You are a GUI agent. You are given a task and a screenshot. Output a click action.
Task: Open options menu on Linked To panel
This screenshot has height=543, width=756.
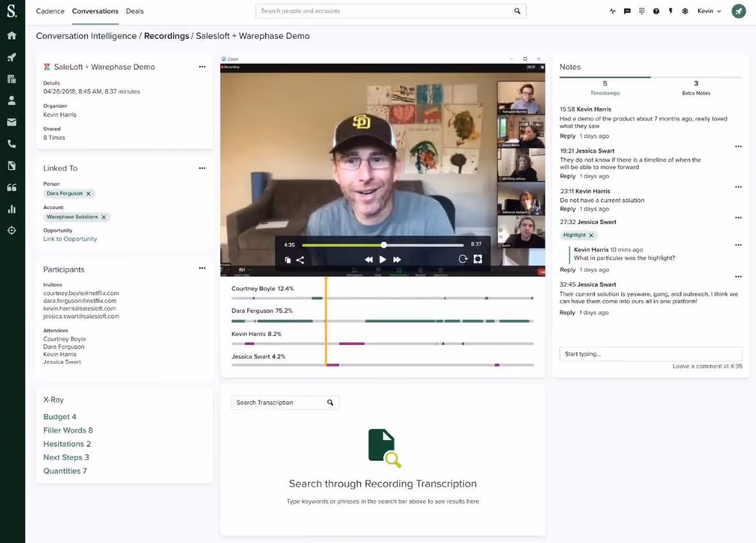pyautogui.click(x=202, y=168)
